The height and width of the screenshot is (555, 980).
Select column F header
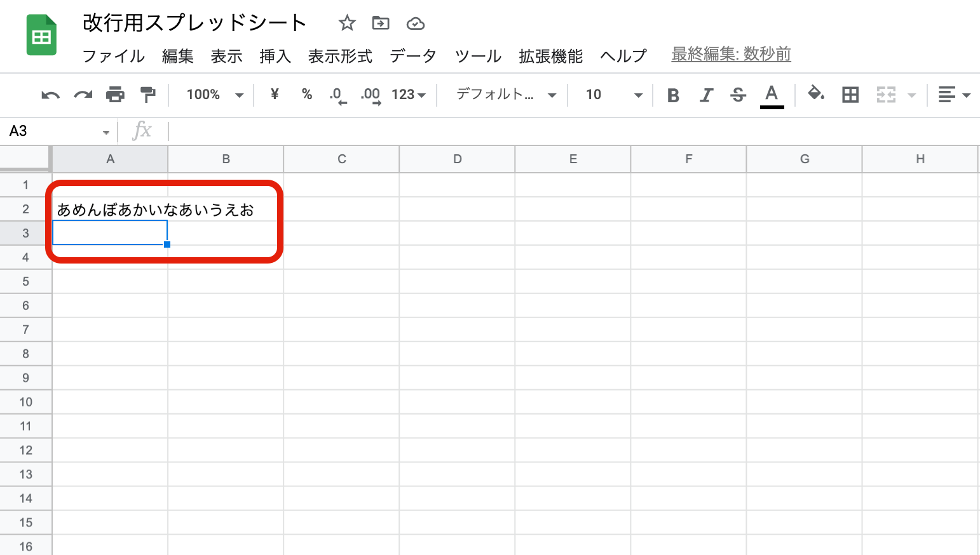[688, 159]
